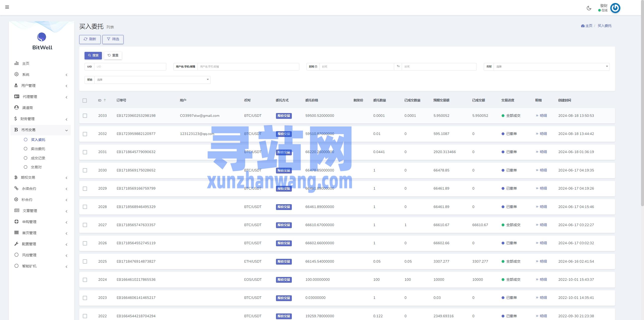Image resolution: width=644 pixels, height=320 pixels.
Task: Focus the end 时间 field after To
Action: 439,67
